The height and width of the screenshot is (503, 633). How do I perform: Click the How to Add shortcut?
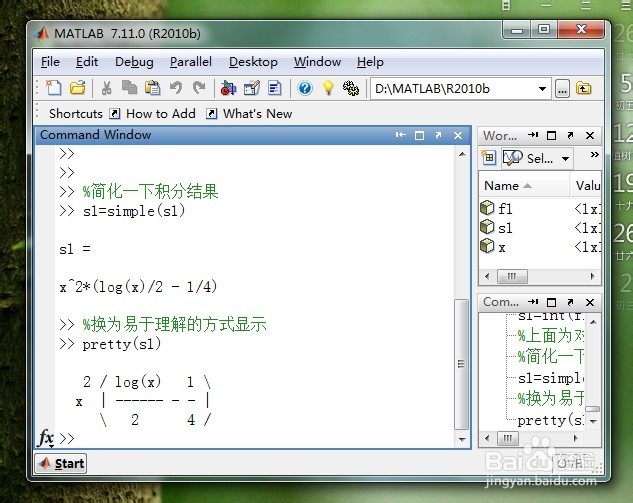click(x=153, y=114)
